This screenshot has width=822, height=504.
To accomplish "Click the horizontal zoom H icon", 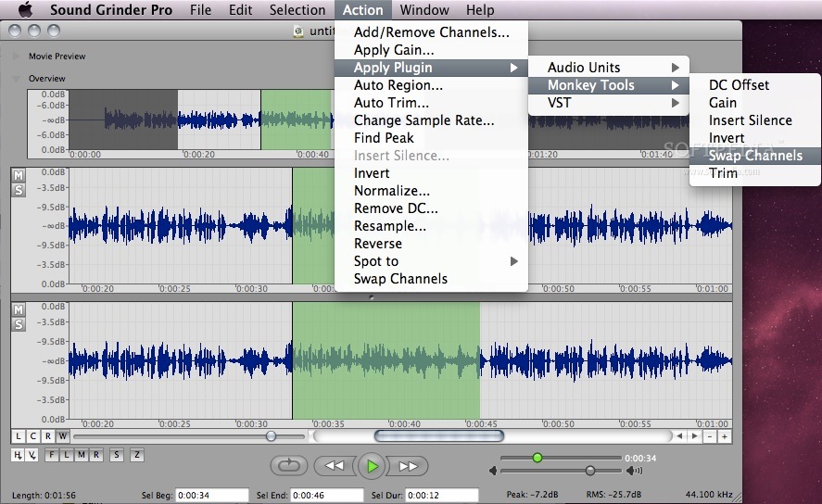I will (18, 455).
